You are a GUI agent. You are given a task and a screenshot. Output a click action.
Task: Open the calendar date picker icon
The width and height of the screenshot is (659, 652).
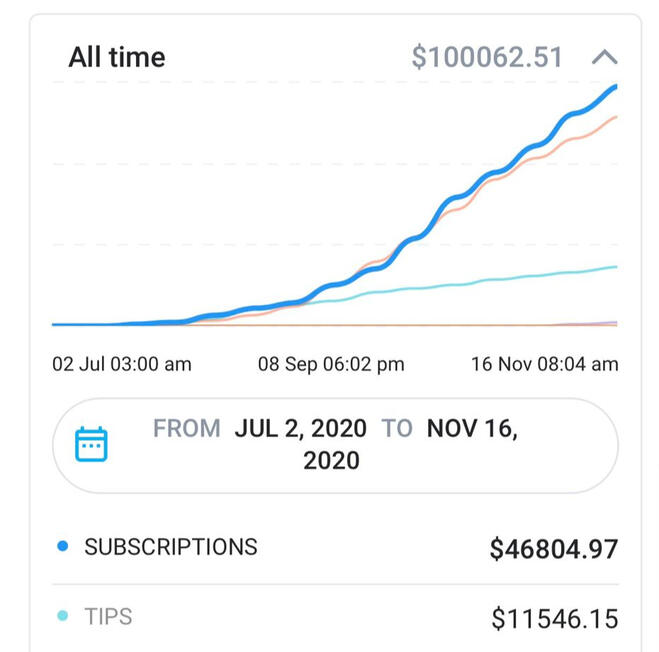[91, 443]
